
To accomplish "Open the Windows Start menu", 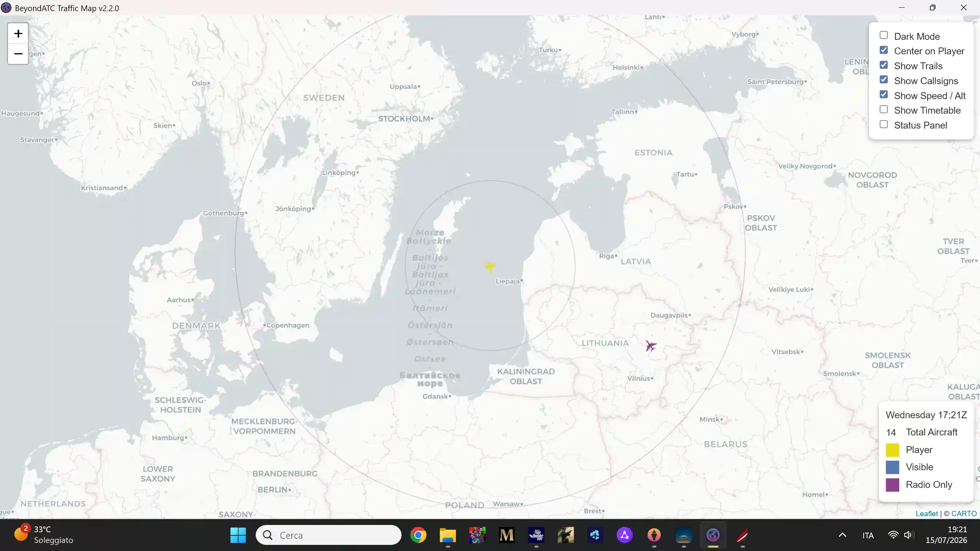I will tap(238, 535).
